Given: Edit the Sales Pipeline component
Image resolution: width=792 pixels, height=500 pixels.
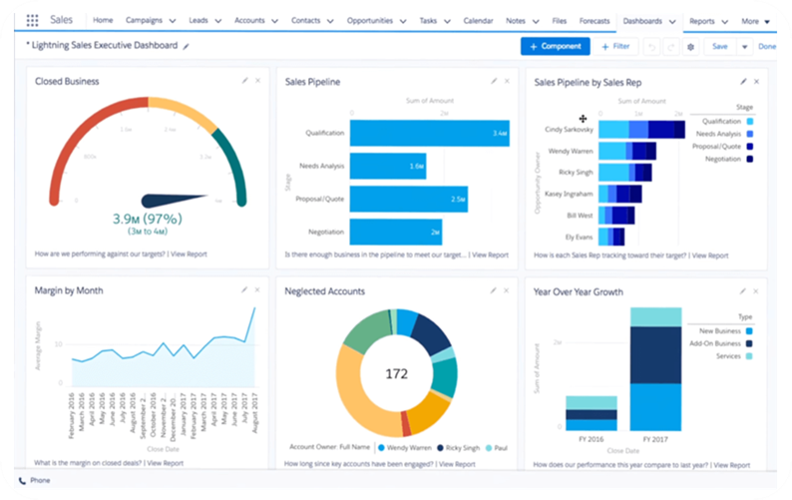Looking at the screenshot, I should pos(494,81).
